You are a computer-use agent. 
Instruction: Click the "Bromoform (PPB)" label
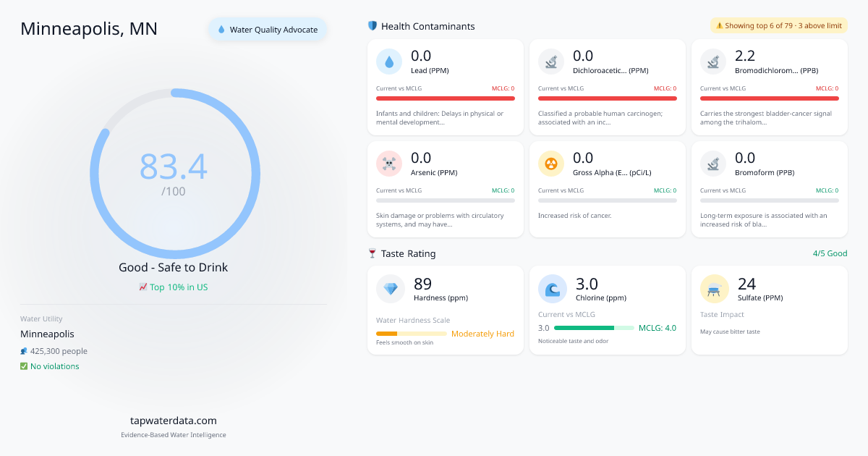[765, 173]
